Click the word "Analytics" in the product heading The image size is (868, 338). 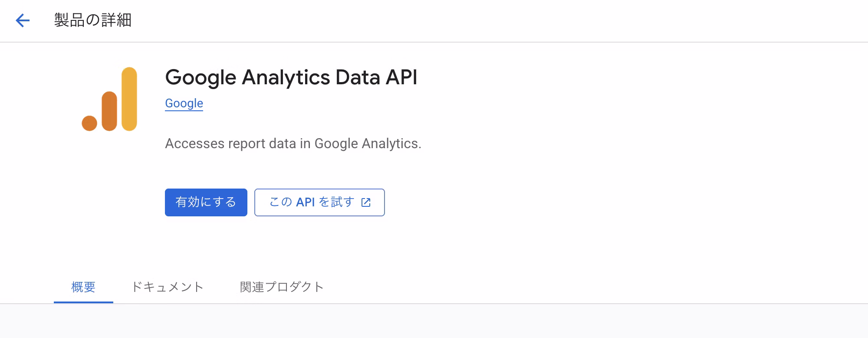[286, 77]
